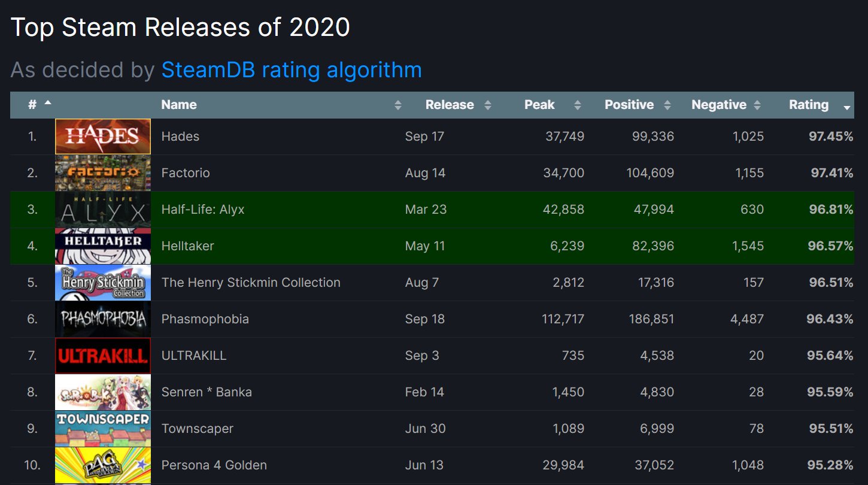
Task: Select Persona 4 Golden rating 95.28%
Action: click(830, 465)
